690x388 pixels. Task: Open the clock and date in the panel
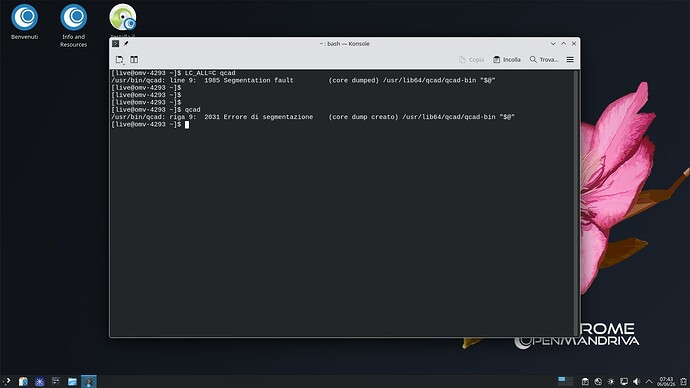tap(666, 381)
